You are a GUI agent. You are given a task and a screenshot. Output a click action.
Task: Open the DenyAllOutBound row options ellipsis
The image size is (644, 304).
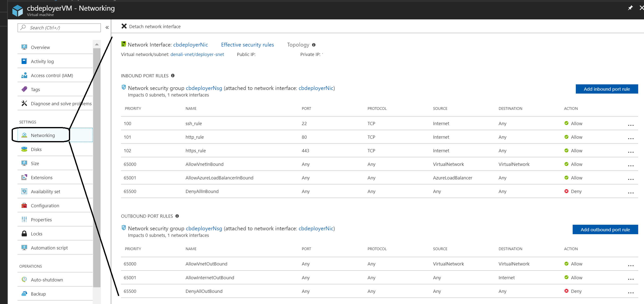click(630, 293)
